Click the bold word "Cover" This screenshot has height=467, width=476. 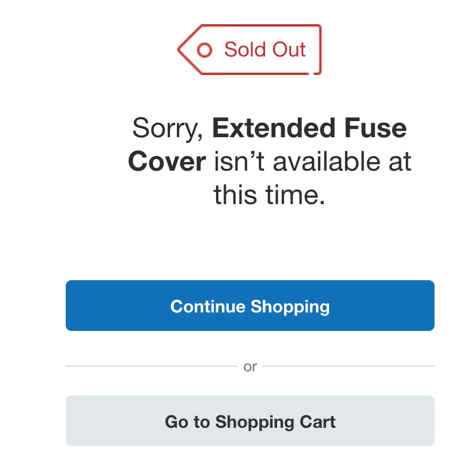point(167,161)
